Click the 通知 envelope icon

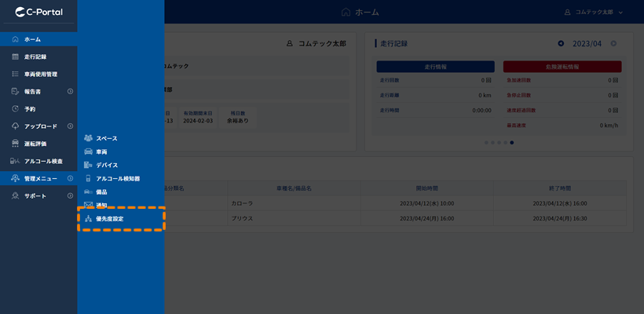point(88,204)
